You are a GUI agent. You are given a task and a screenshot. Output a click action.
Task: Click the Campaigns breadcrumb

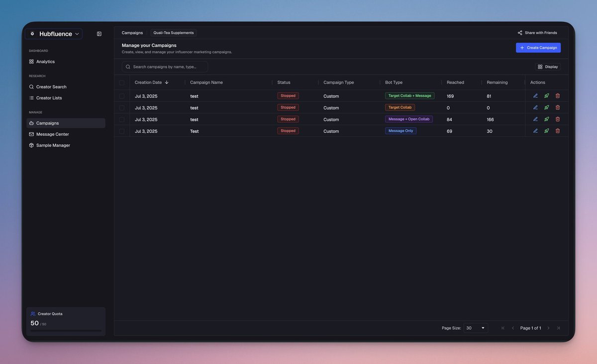click(132, 33)
